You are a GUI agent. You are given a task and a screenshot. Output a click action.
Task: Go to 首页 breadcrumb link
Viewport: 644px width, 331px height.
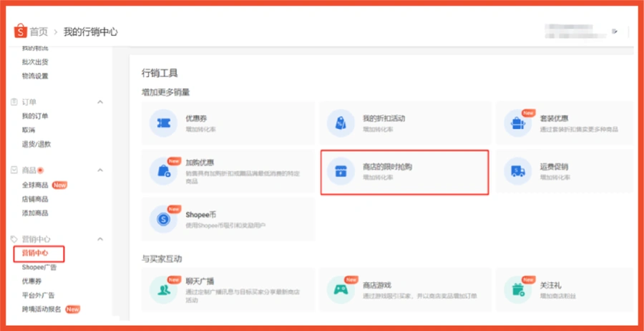coord(39,32)
